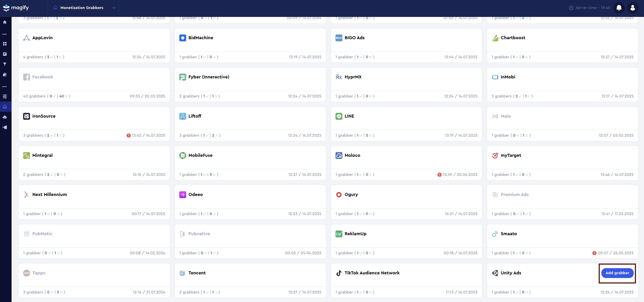Screen dimensions: 644x302
Task: Select the dashboard grid icon in sidebar
Action: (x=5, y=43)
